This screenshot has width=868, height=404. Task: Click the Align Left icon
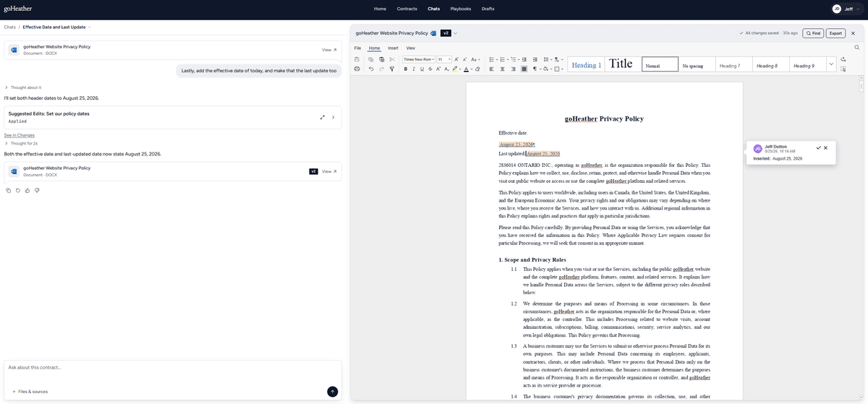(x=491, y=69)
